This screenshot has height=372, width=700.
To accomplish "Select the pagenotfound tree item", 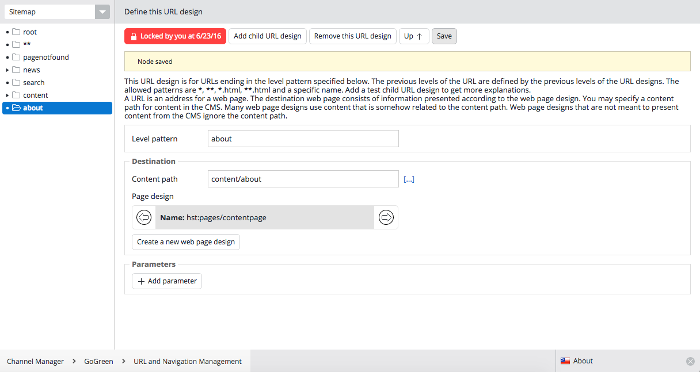I will [x=46, y=57].
